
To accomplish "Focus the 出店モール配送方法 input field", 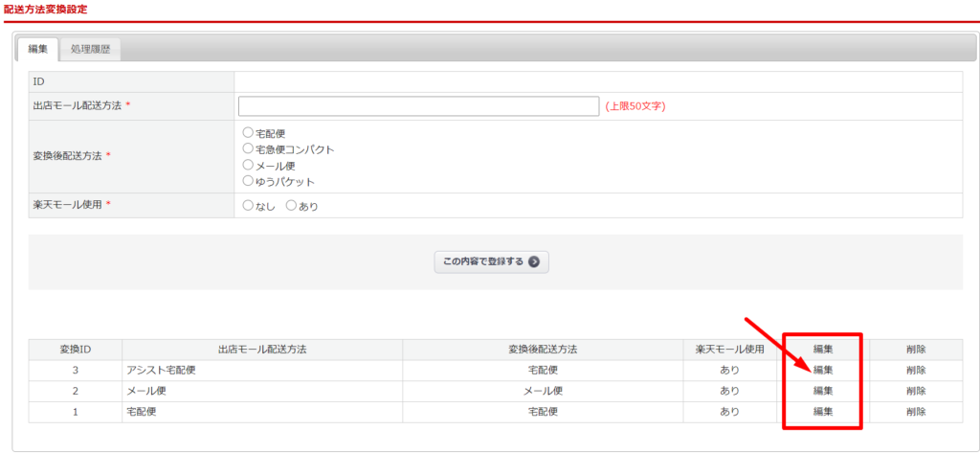I will [419, 106].
